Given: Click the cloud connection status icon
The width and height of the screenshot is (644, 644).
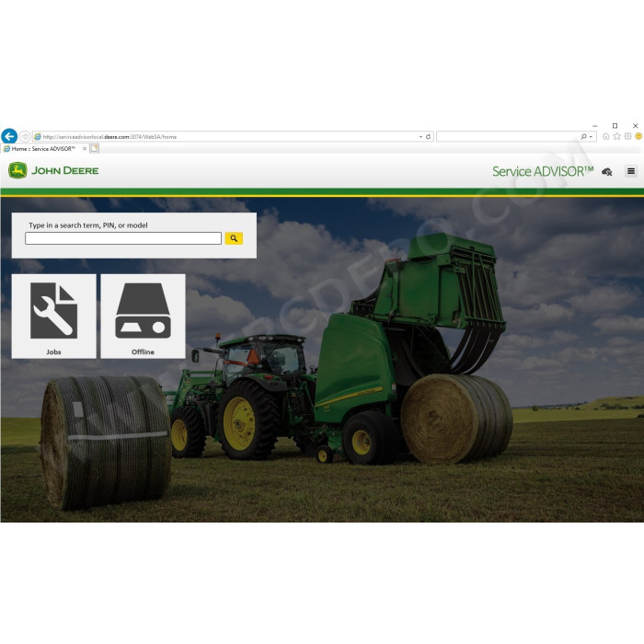Looking at the screenshot, I should [606, 172].
